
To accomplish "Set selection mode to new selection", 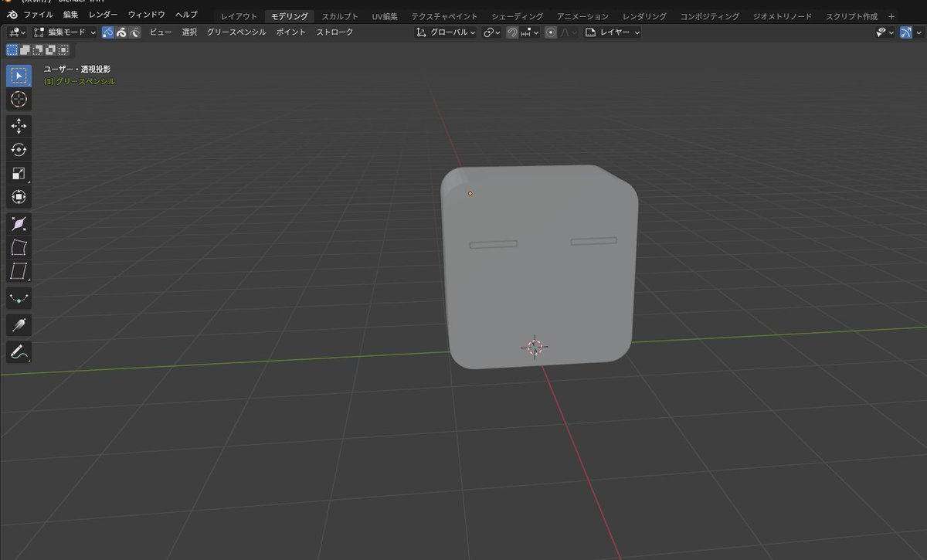I will [12, 50].
